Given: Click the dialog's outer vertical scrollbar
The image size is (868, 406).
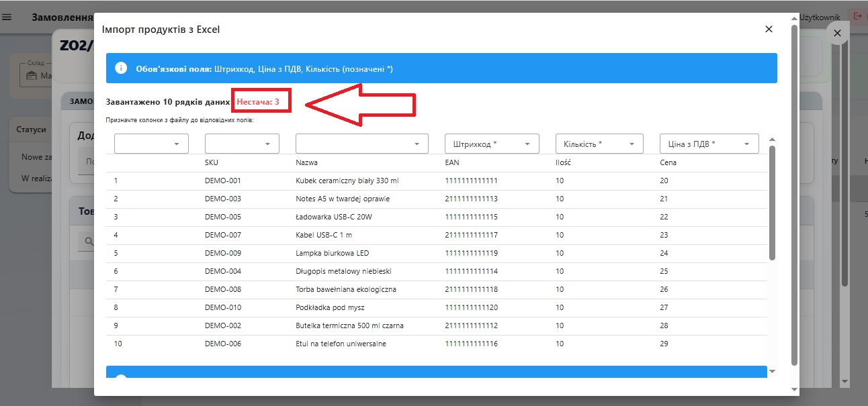Looking at the screenshot, I should point(795,195).
